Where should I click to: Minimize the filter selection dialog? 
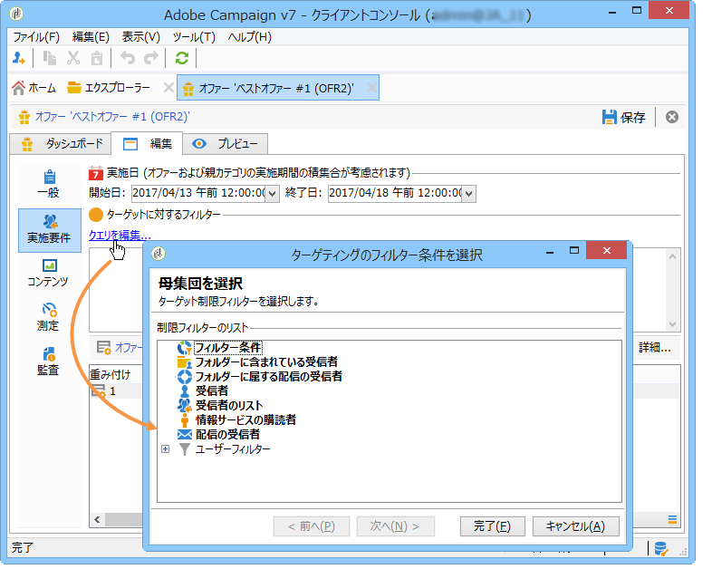tap(550, 252)
